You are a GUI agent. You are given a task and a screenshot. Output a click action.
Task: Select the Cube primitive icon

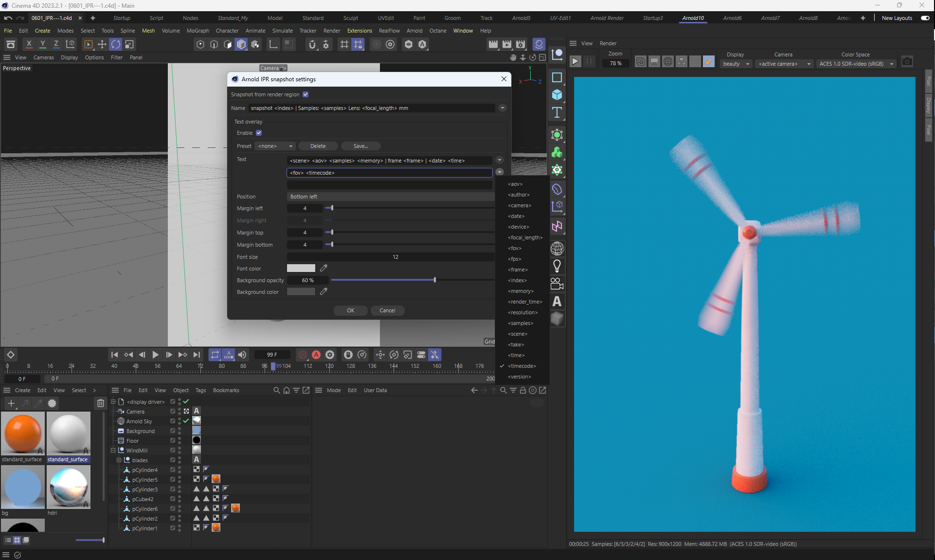tap(557, 94)
